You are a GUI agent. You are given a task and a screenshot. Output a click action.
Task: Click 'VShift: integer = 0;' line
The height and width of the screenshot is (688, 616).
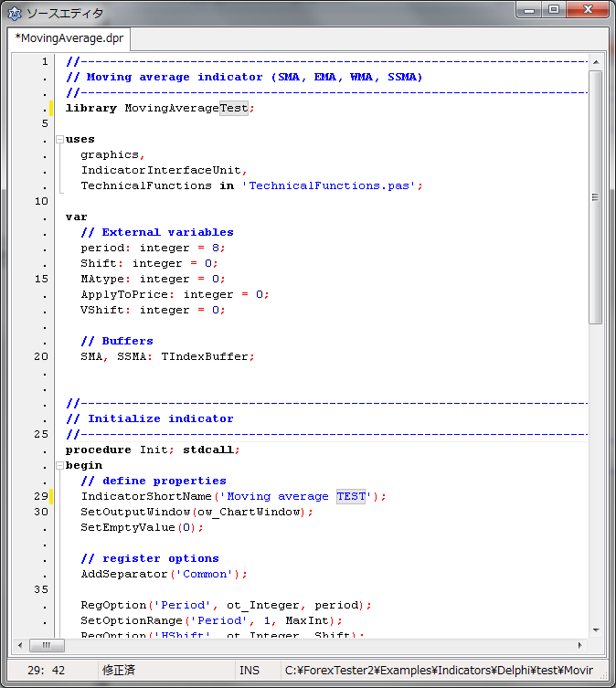tap(153, 311)
